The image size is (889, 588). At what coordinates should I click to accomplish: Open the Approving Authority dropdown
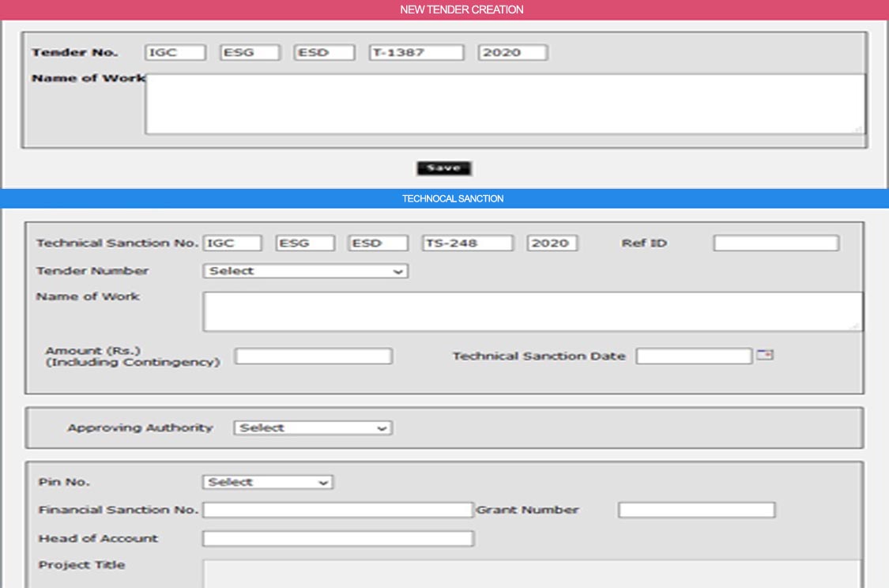click(x=313, y=428)
